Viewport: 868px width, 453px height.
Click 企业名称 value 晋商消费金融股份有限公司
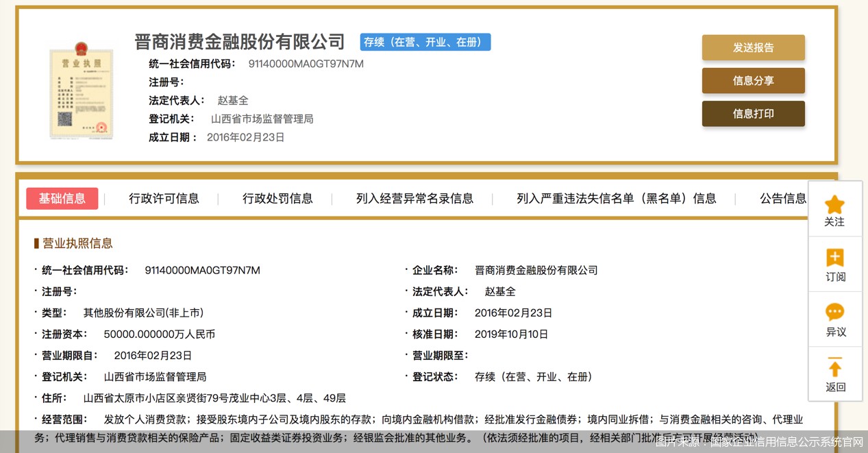pyautogui.click(x=536, y=270)
